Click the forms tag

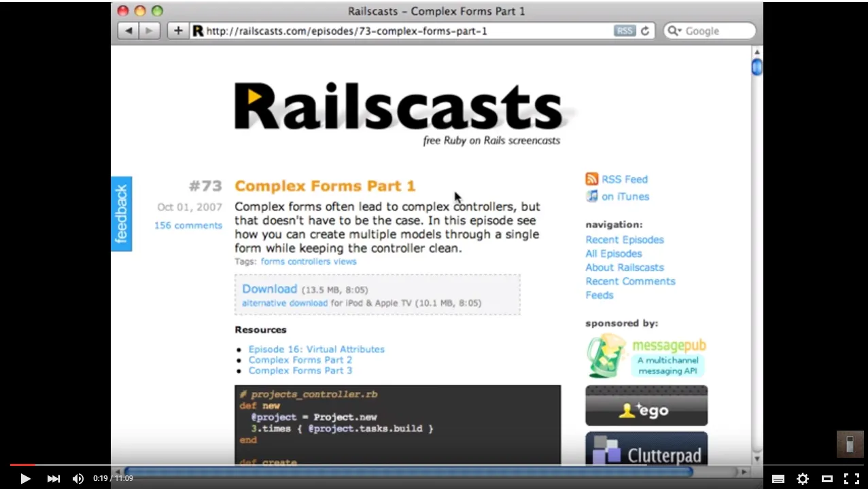tap(273, 261)
